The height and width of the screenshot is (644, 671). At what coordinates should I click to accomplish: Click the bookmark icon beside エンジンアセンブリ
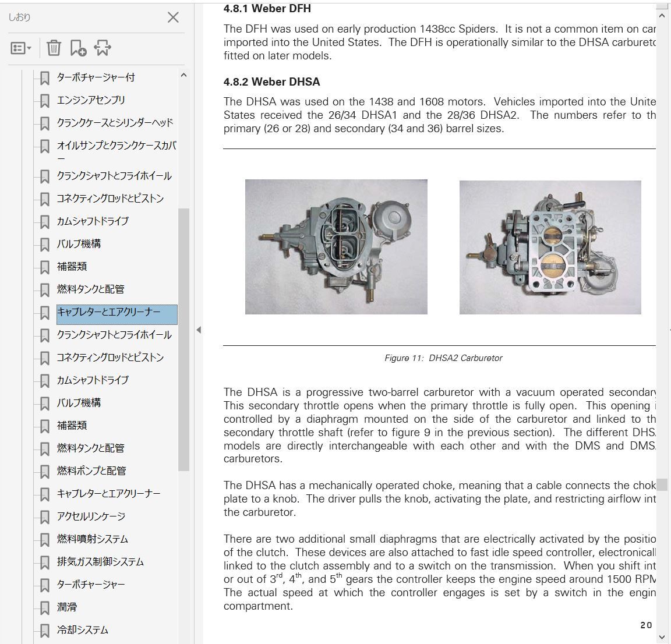pyautogui.click(x=44, y=101)
